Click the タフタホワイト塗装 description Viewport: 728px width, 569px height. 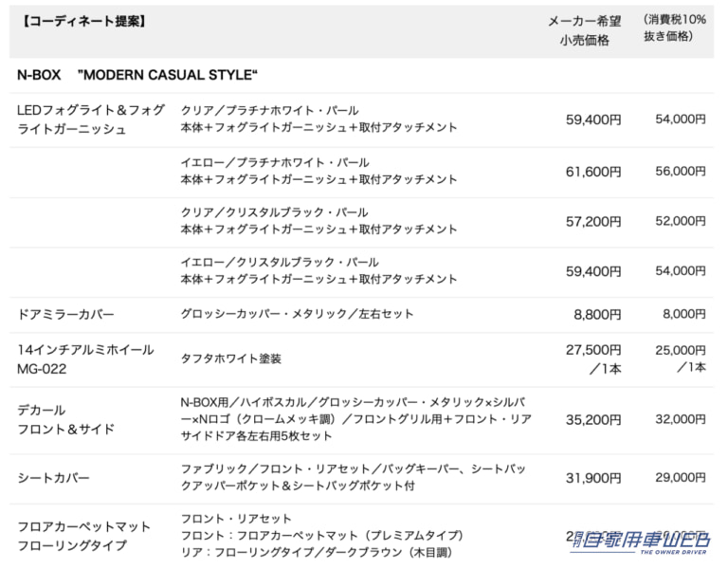click(x=231, y=359)
